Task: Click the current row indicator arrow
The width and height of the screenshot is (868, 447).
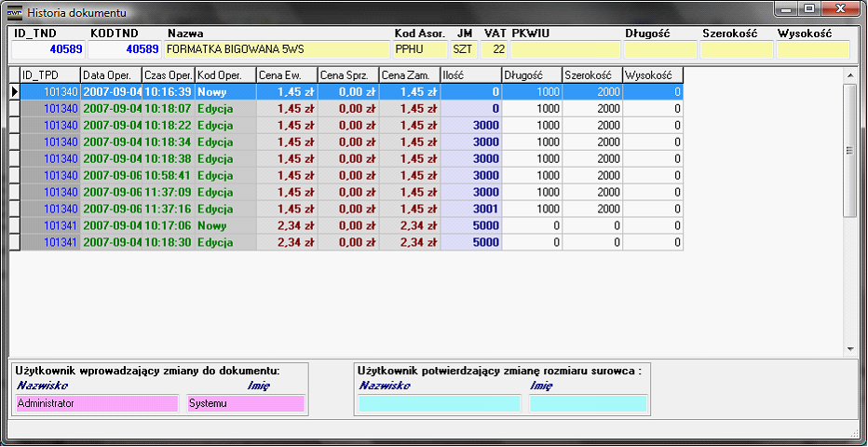Action: pyautogui.click(x=14, y=92)
